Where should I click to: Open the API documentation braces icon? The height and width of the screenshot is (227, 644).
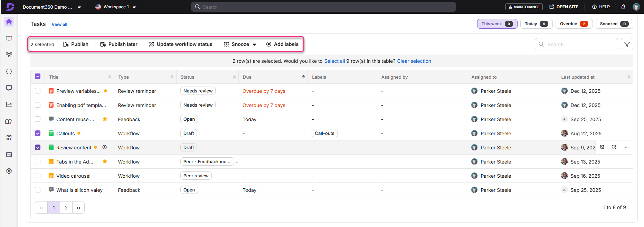[9, 71]
